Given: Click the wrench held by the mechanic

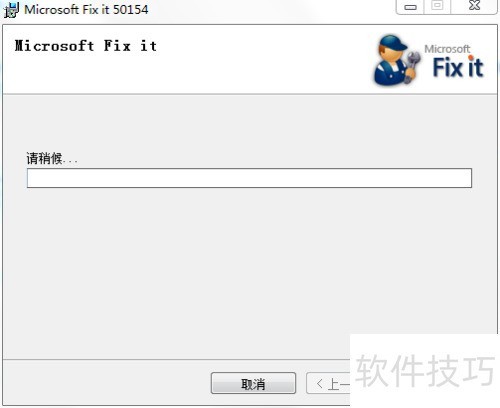Looking at the screenshot, I should (412, 66).
